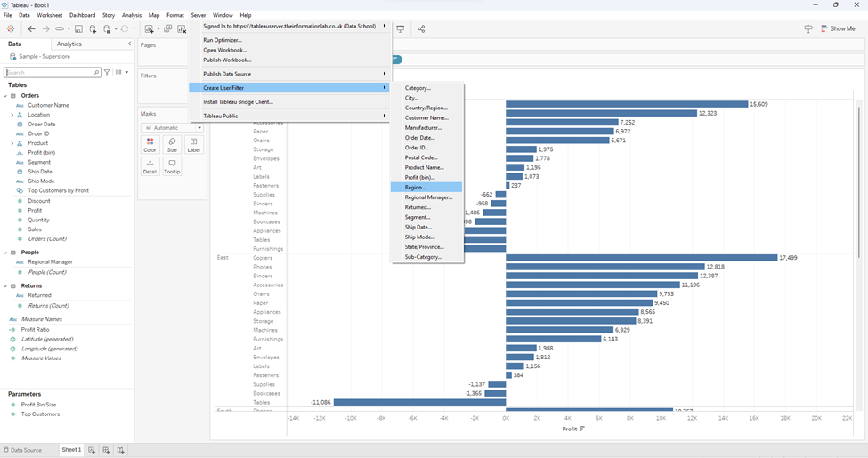The image size is (868, 458).
Task: Click the Save workbook icon
Action: 78,28
